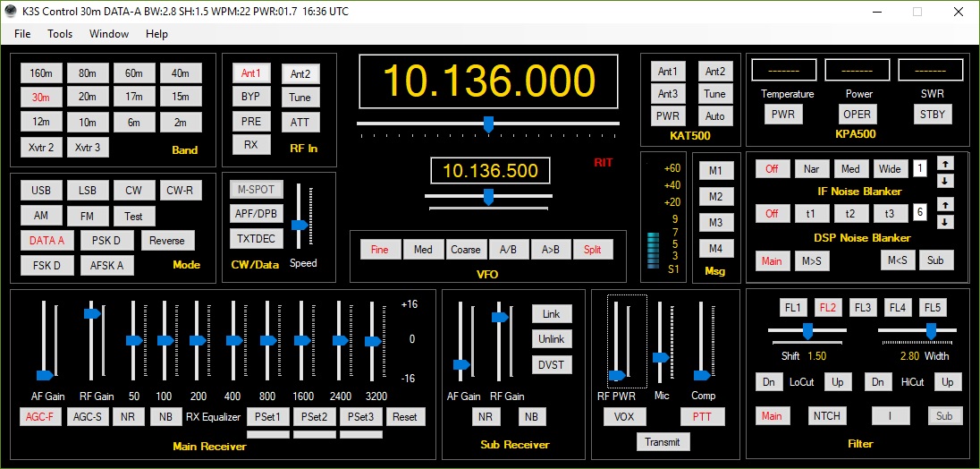Adjust the 800 Hz equalizer slider
The image size is (980, 469).
click(268, 340)
